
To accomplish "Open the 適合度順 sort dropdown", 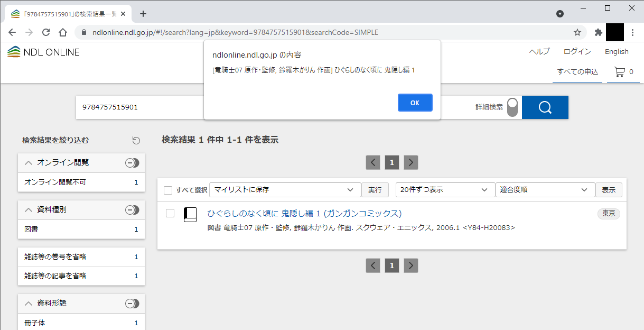I will [545, 190].
